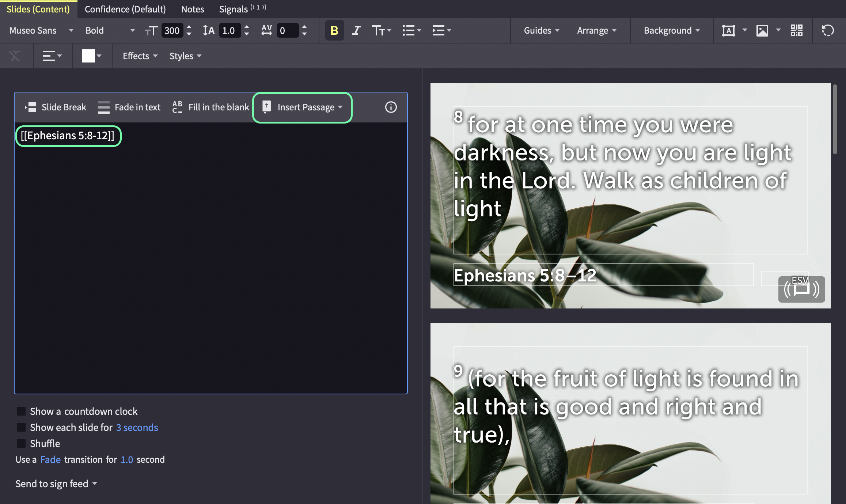
Task: Toggle Italic formatting button
Action: coord(356,30)
